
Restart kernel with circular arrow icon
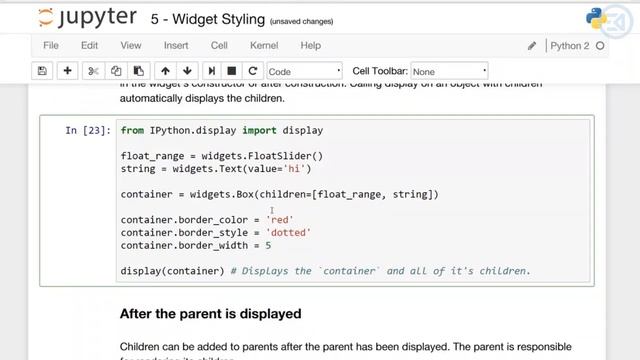253,71
